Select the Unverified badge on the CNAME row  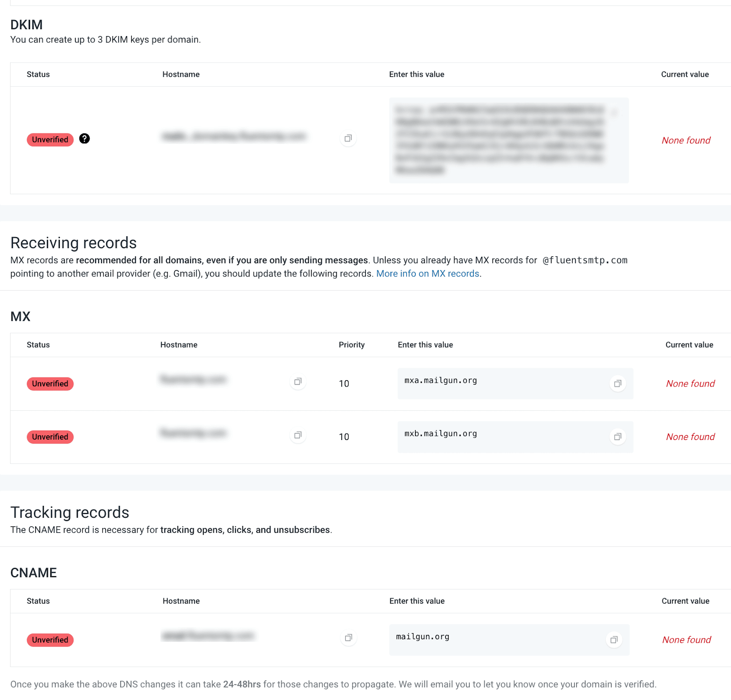point(50,640)
